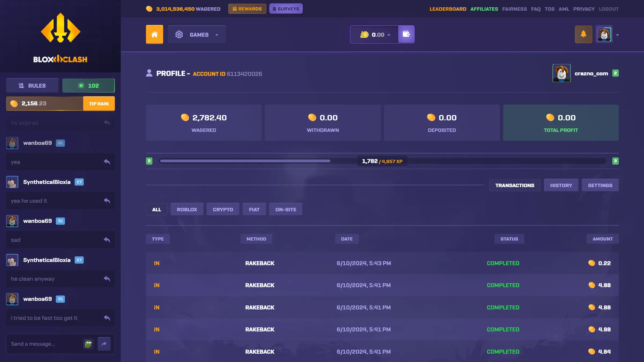
Task: Reply to 'i tried to be fast' message
Action: (x=107, y=318)
